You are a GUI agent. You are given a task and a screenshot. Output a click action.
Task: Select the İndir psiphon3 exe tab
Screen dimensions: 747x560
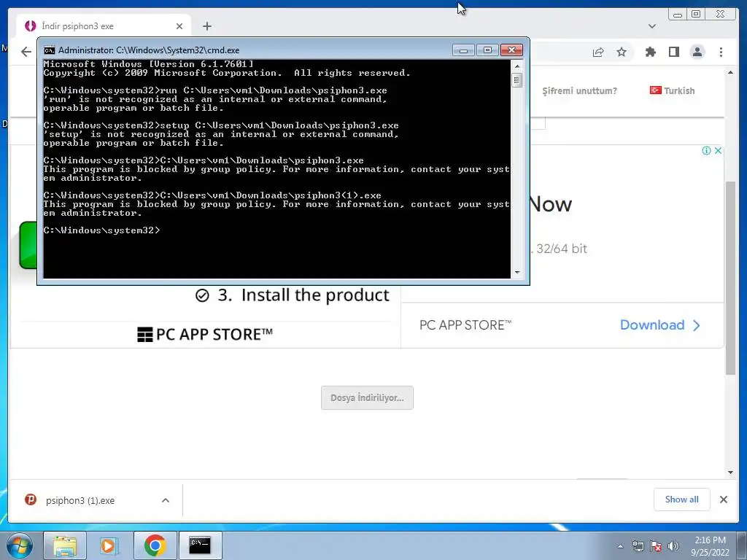point(104,26)
